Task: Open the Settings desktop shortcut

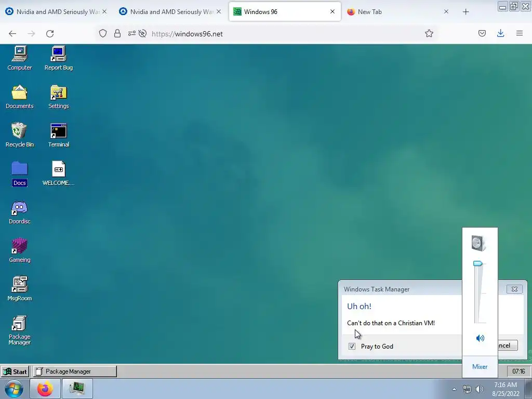Action: pos(59,97)
